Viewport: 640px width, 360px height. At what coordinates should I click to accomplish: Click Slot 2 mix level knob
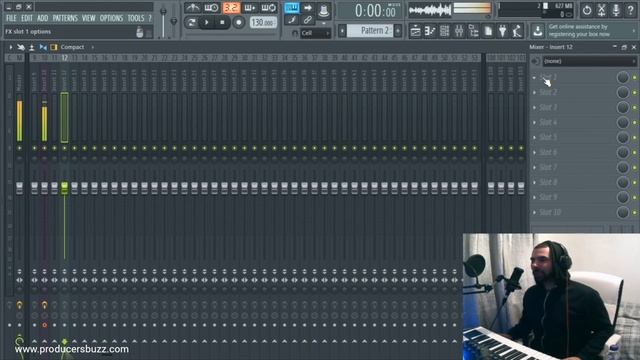click(x=622, y=92)
